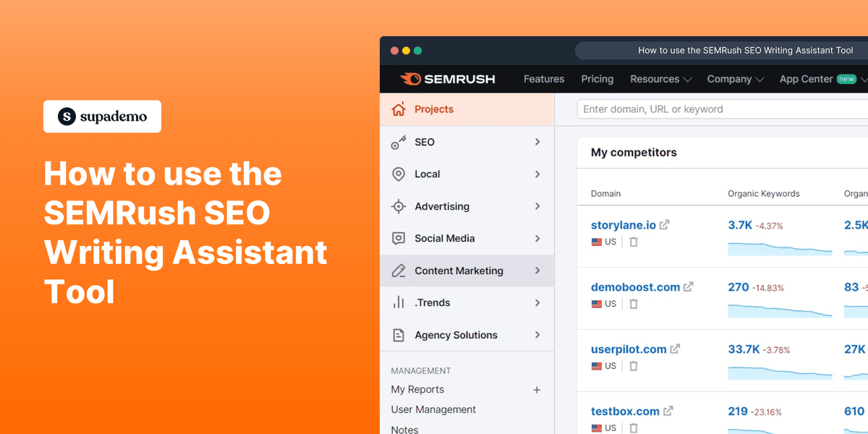Select the Features menu item
This screenshot has width=868, height=434.
pos(544,79)
